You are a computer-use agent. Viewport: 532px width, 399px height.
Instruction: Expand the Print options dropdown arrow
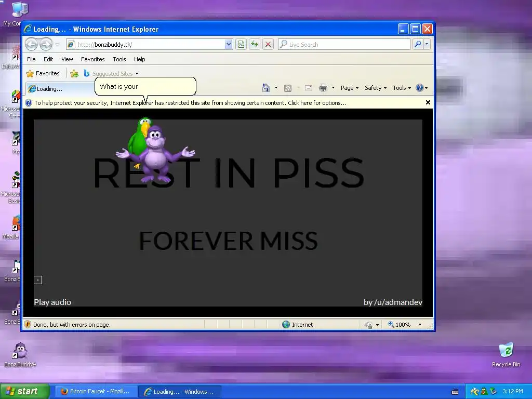coord(333,88)
